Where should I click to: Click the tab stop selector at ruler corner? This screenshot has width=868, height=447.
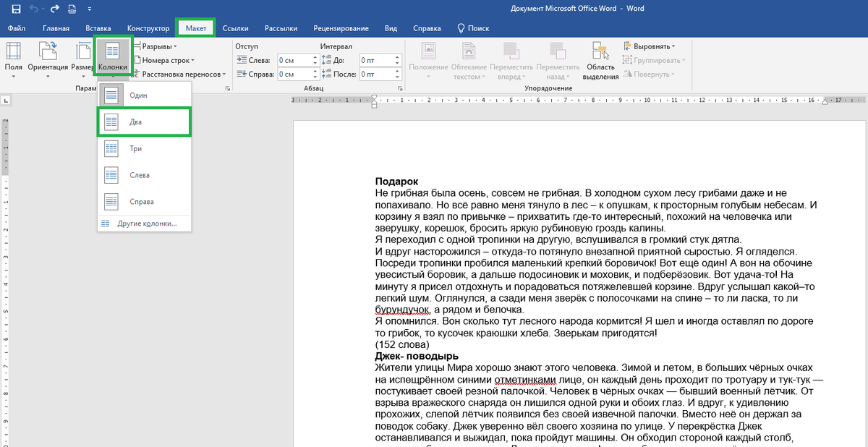(6, 101)
